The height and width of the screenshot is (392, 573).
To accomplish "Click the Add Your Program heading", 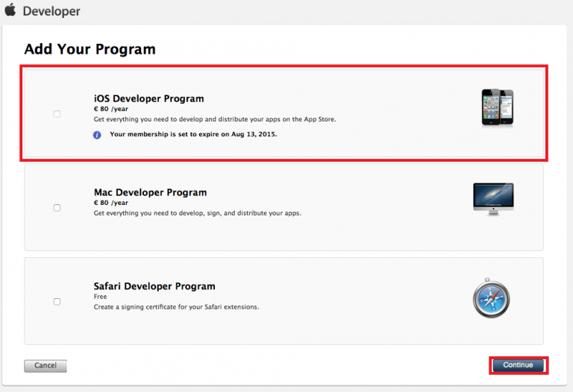I will point(90,49).
